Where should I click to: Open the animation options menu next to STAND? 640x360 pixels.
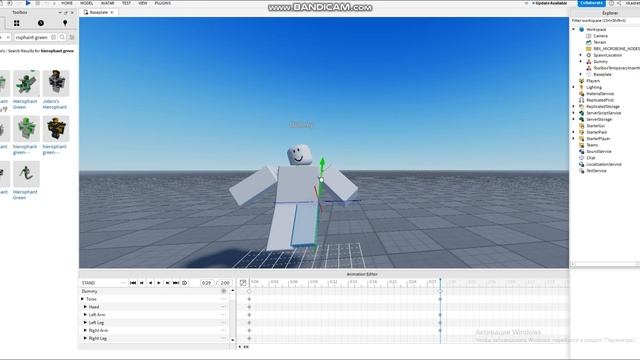click(x=123, y=283)
